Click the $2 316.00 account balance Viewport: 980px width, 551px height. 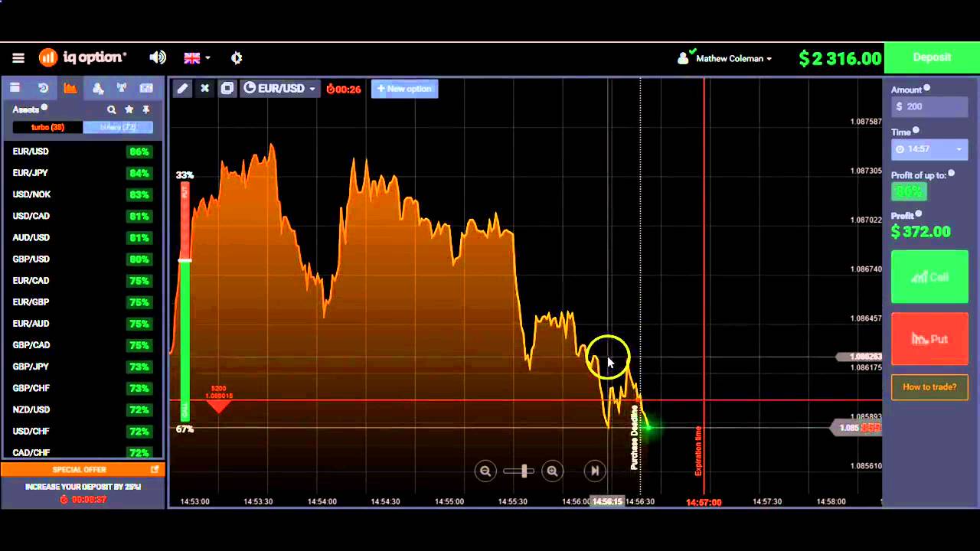tap(840, 58)
